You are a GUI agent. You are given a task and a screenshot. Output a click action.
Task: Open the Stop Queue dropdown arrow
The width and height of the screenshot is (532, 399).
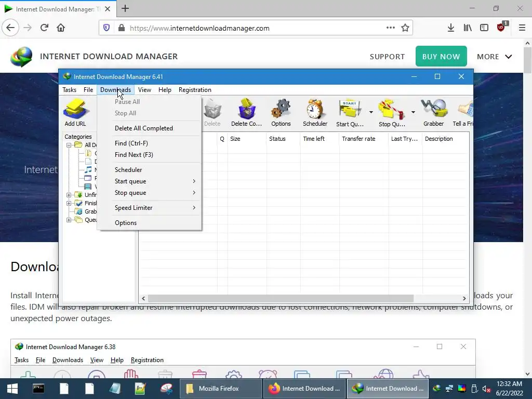pyautogui.click(x=413, y=112)
